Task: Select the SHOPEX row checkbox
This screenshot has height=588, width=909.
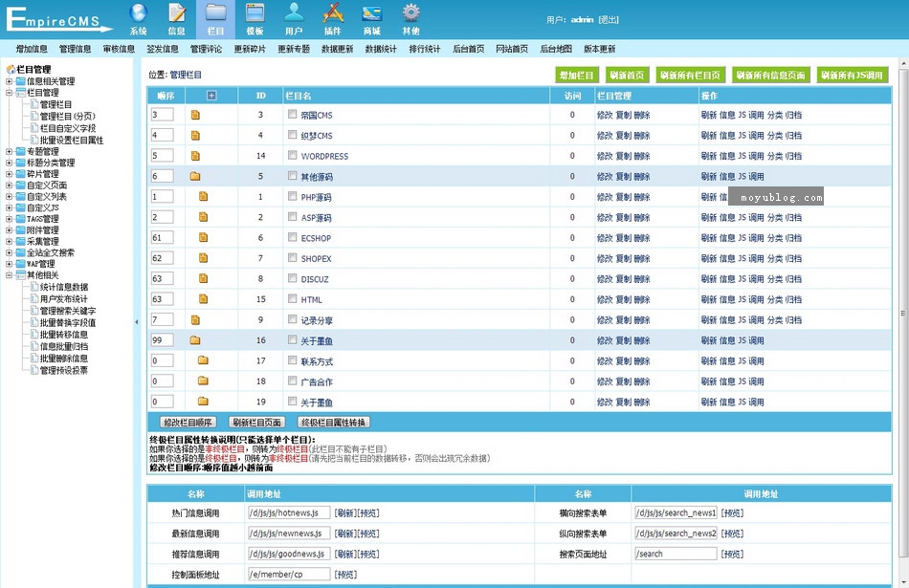Action: click(x=292, y=258)
